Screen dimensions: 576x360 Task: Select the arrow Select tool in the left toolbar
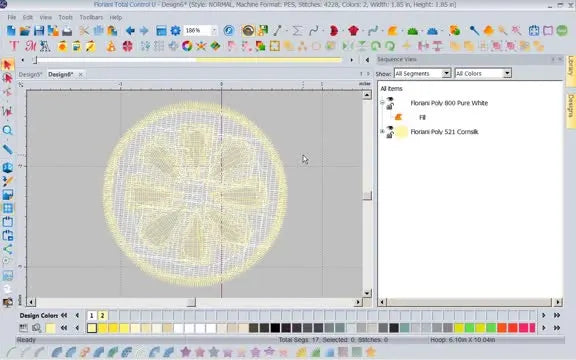[7, 65]
